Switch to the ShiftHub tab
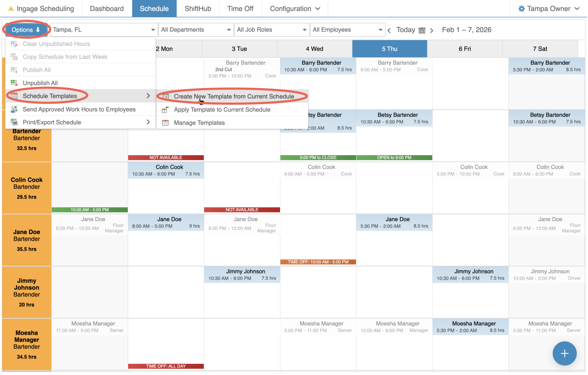The height and width of the screenshot is (375, 588). coord(198,9)
